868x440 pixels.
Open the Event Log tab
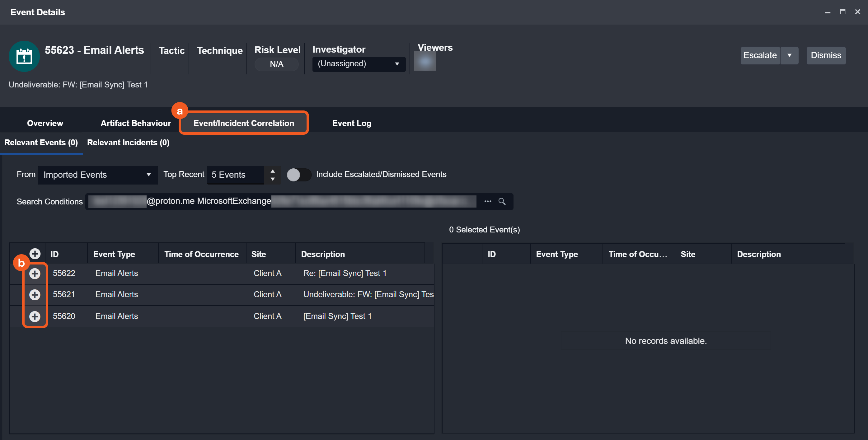(351, 123)
